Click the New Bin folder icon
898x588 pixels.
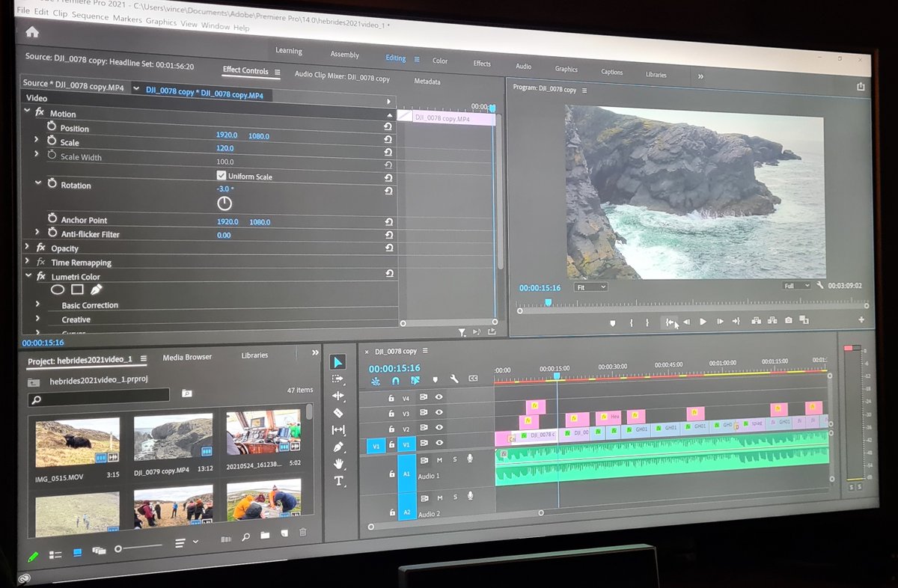tap(265, 536)
